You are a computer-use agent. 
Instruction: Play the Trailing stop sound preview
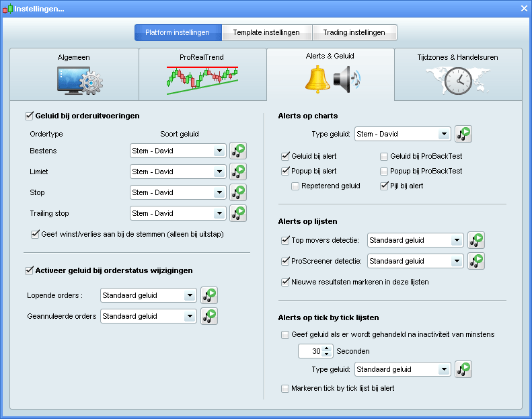point(238,213)
